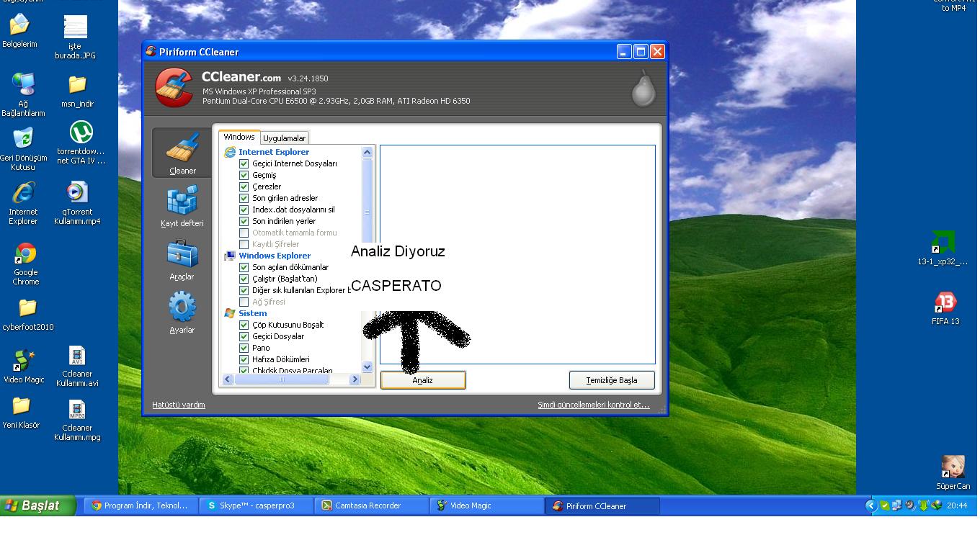Toggle the Çerezler checkbox

tap(244, 186)
